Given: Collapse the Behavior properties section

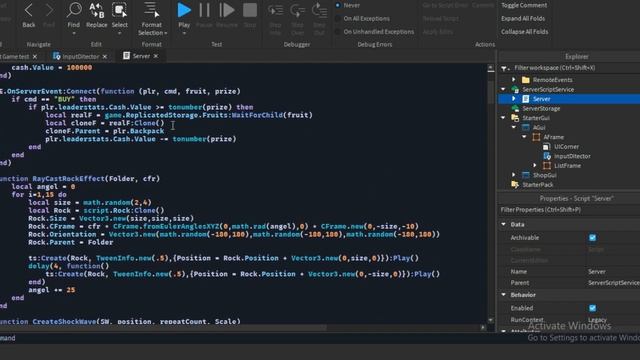Looking at the screenshot, I should (x=504, y=295).
